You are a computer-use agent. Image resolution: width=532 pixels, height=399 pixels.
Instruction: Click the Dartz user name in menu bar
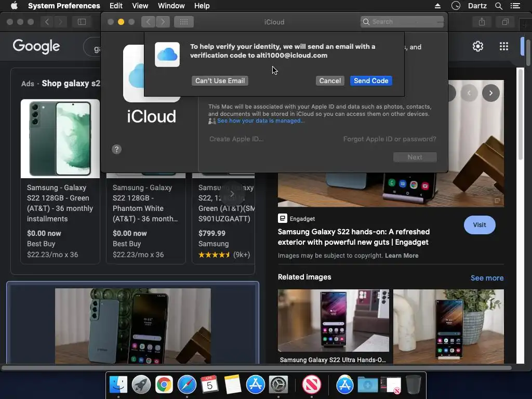pos(477,6)
